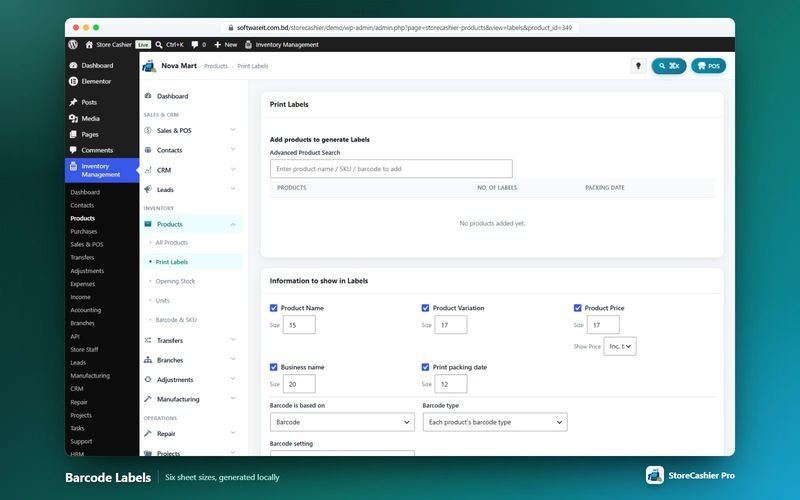
Task: Open the Barcode type dropdown
Action: pyautogui.click(x=495, y=422)
